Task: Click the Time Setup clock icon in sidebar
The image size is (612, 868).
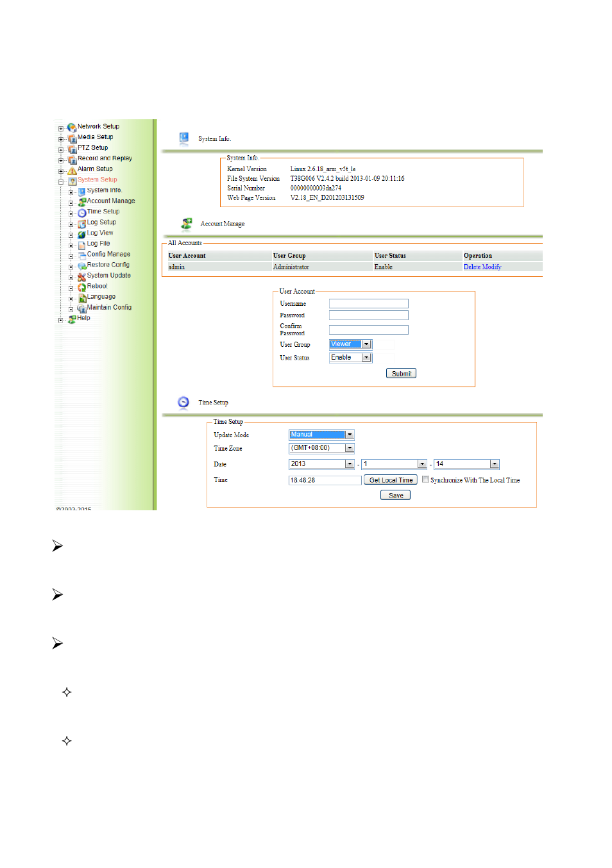Action: [81, 213]
